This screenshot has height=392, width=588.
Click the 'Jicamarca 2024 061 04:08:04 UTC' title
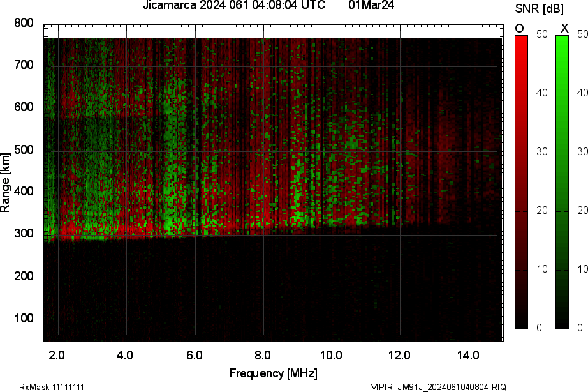tap(234, 6)
